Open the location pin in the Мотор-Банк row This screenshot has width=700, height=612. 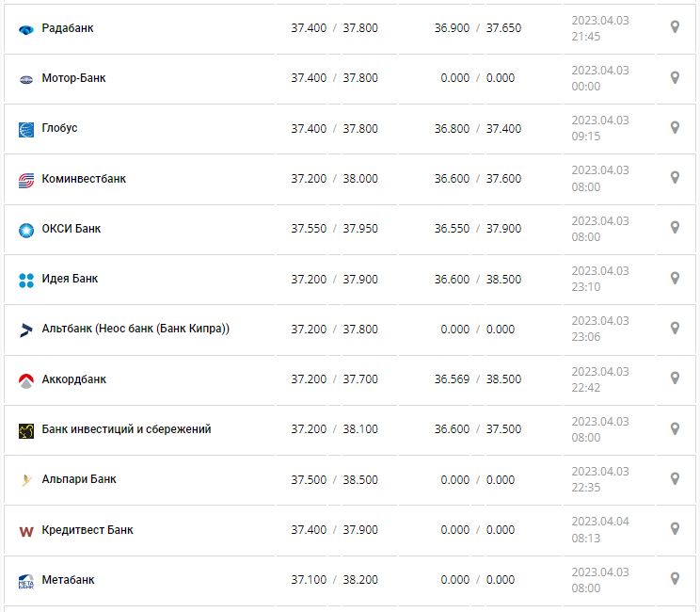tap(675, 77)
